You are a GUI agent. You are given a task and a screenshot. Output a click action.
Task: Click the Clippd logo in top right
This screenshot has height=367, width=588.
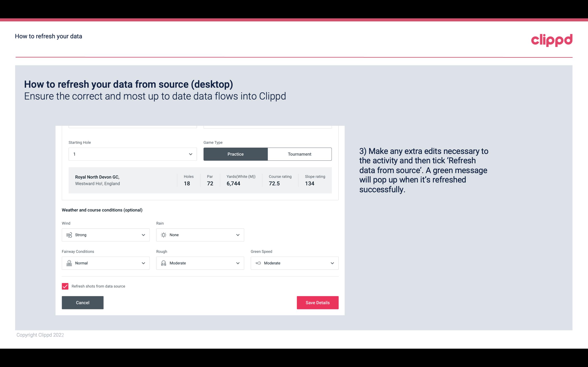[x=552, y=39]
